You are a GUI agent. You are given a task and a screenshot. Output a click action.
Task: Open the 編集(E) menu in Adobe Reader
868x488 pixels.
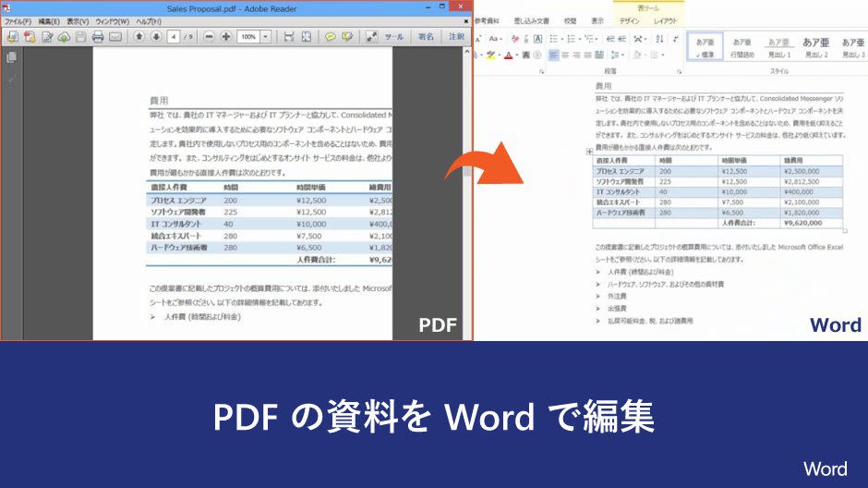(49, 21)
